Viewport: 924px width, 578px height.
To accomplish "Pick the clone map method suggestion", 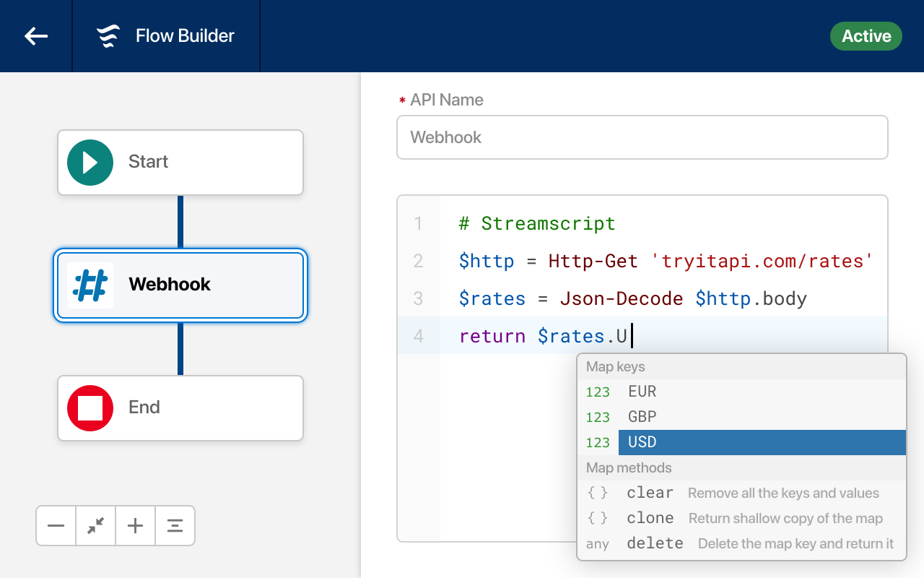I will tap(741, 518).
